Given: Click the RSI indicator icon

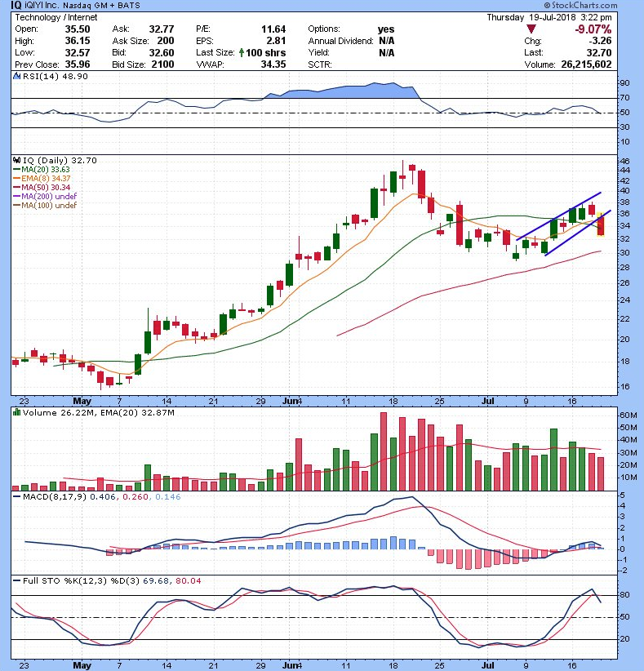Looking at the screenshot, I should pos(16,77).
